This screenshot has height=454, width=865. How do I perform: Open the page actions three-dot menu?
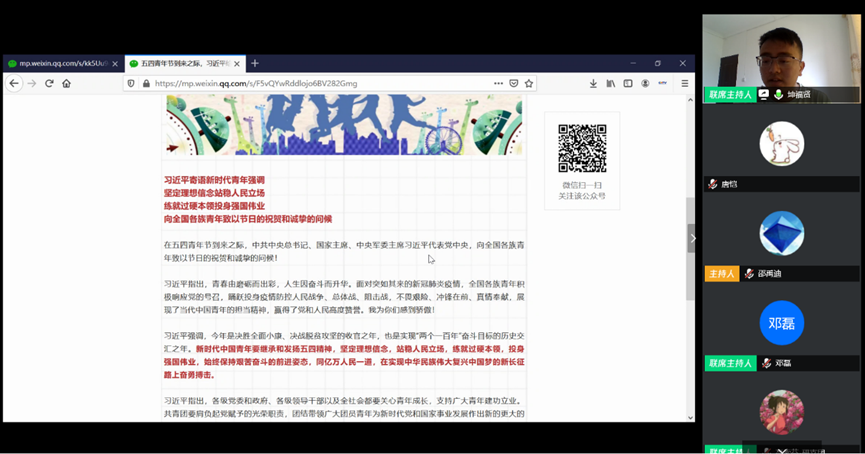point(498,84)
